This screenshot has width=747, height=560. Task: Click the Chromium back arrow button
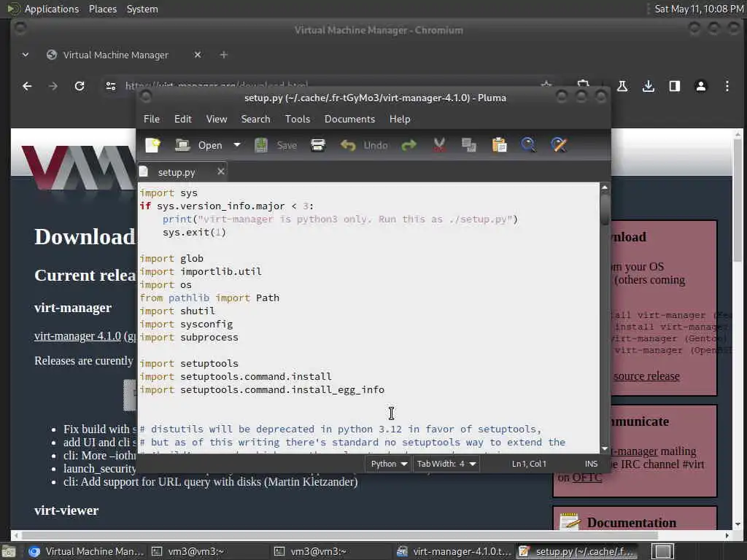[x=27, y=86]
